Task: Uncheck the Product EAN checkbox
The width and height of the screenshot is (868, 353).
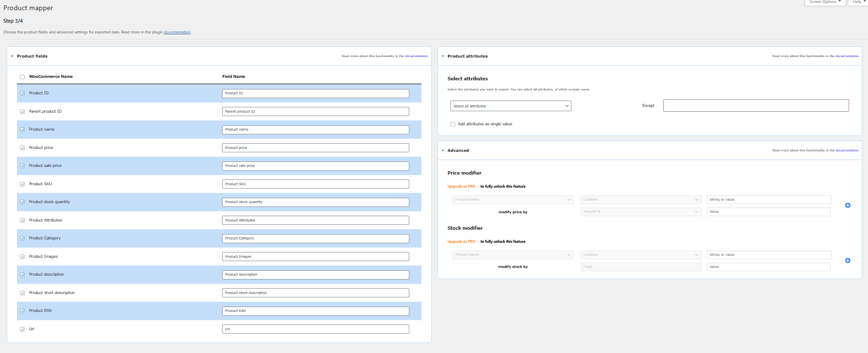Action: 22,311
